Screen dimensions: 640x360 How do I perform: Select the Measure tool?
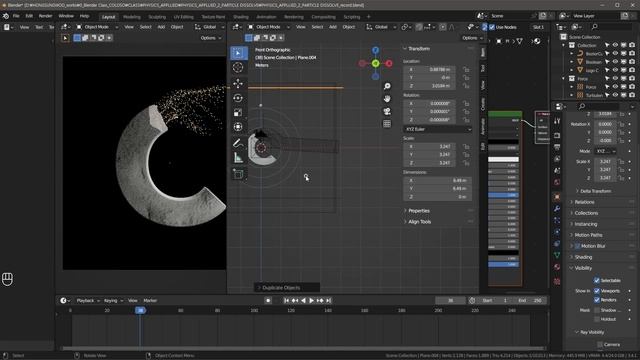(x=238, y=158)
